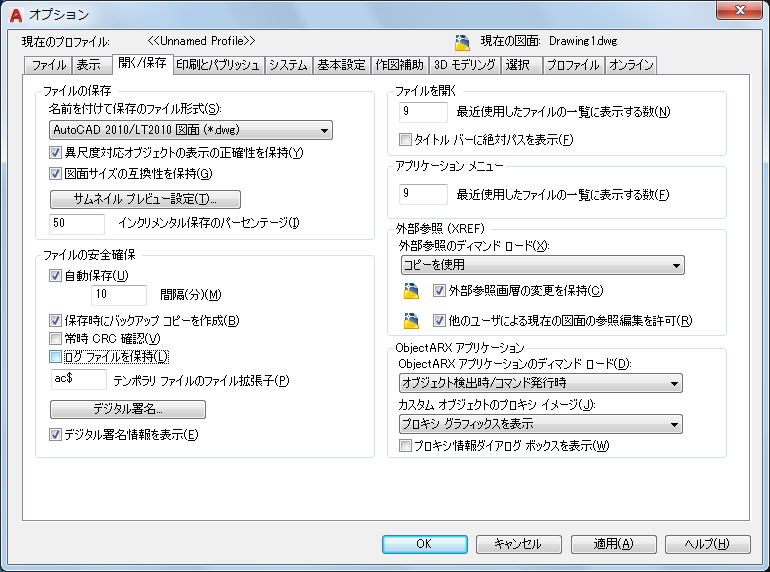Screen dimensions: 770x572
Task: Click the drawing icon beside 現在の図面
Action: 462,43
